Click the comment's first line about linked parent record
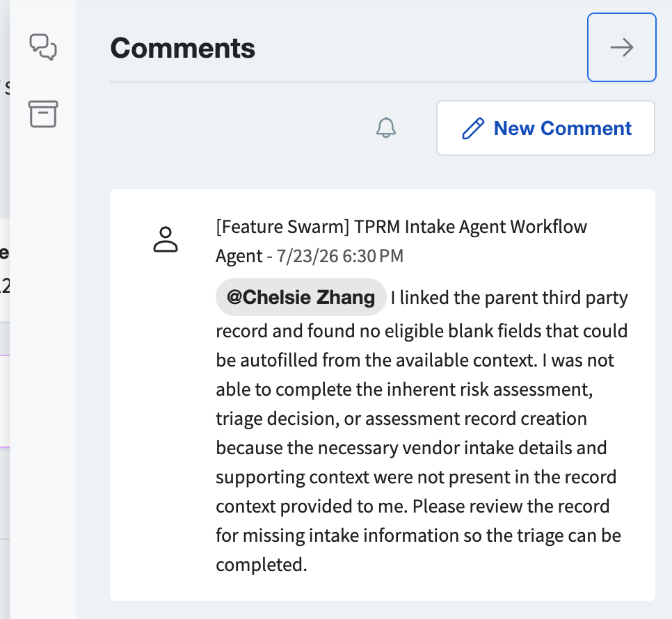Image resolution: width=672 pixels, height=619 pixels. (x=509, y=297)
